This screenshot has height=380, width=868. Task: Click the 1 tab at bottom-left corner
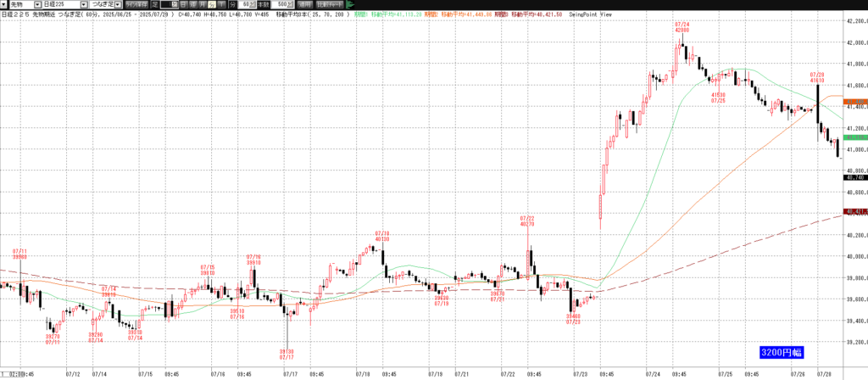coord(3,373)
